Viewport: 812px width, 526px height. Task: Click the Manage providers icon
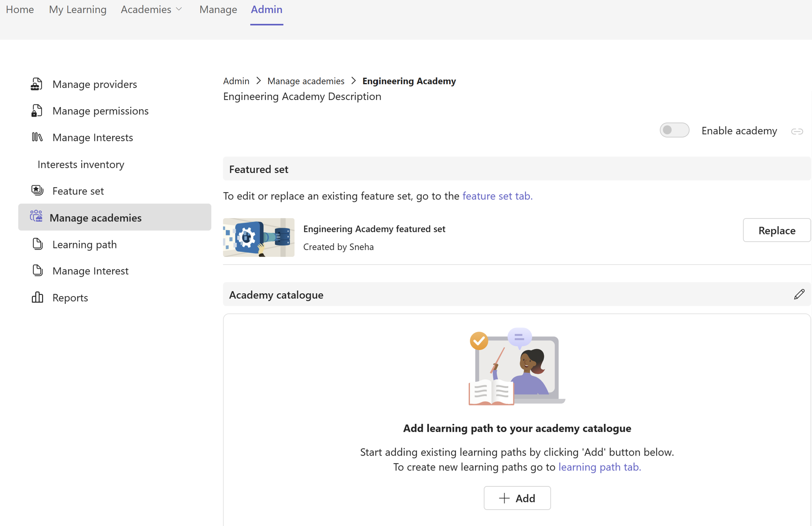point(37,83)
